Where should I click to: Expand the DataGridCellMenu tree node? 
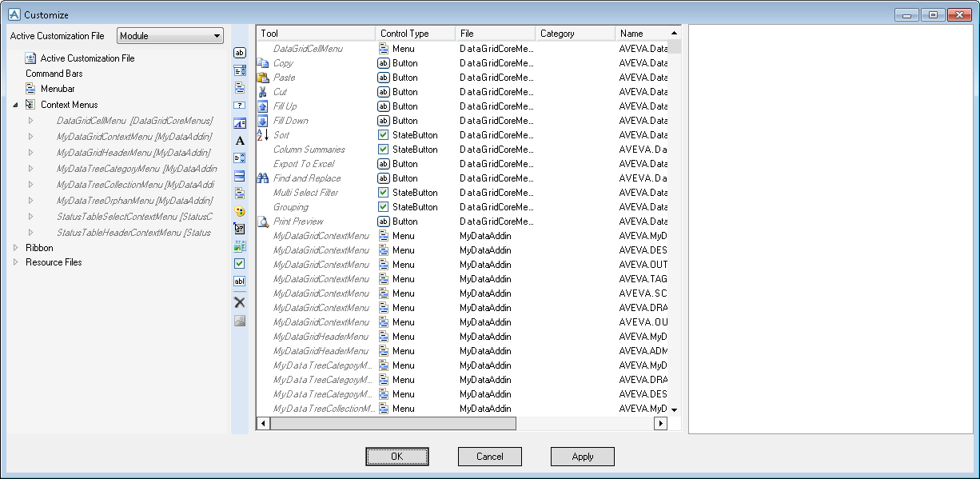30,121
